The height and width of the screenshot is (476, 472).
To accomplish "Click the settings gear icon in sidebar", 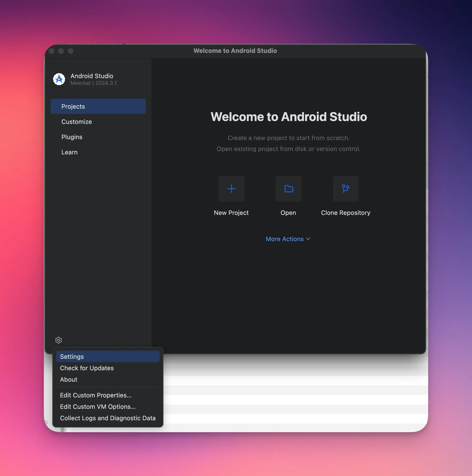I will (59, 340).
